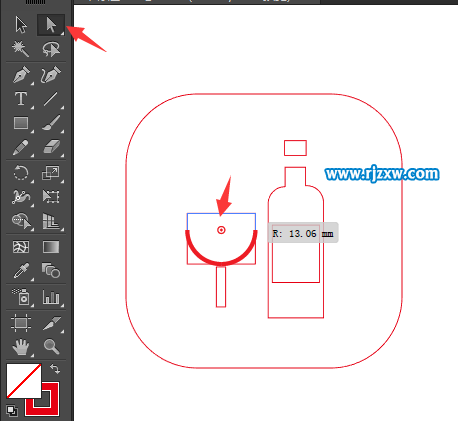
Task: Select the Curvature tool
Action: [x=51, y=75]
